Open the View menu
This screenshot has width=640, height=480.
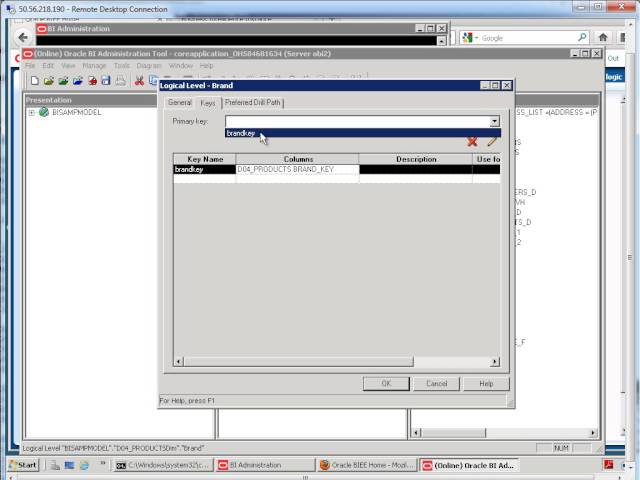click(x=68, y=66)
